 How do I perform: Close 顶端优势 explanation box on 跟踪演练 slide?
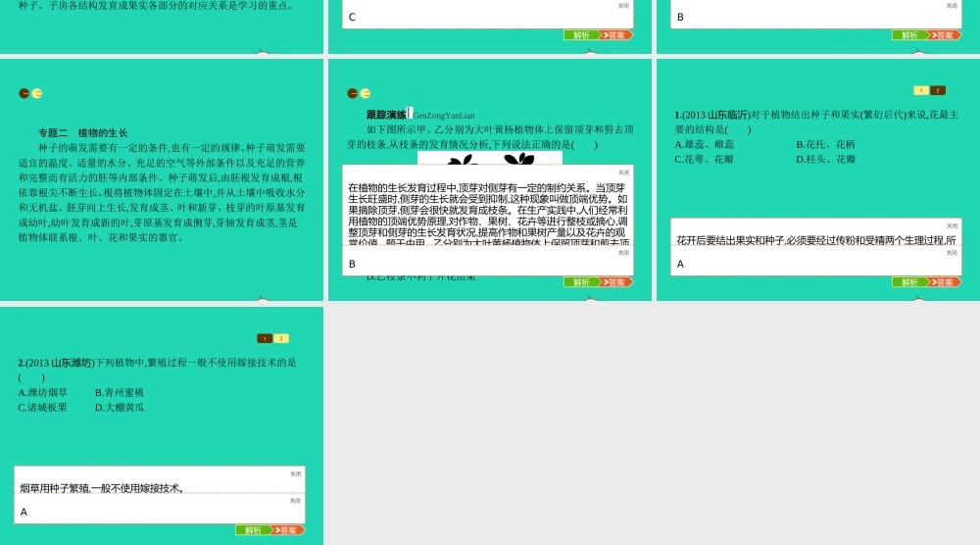(x=623, y=173)
